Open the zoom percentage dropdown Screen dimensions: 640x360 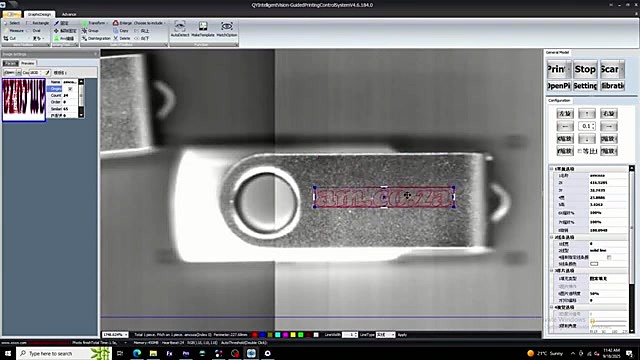coord(125,335)
